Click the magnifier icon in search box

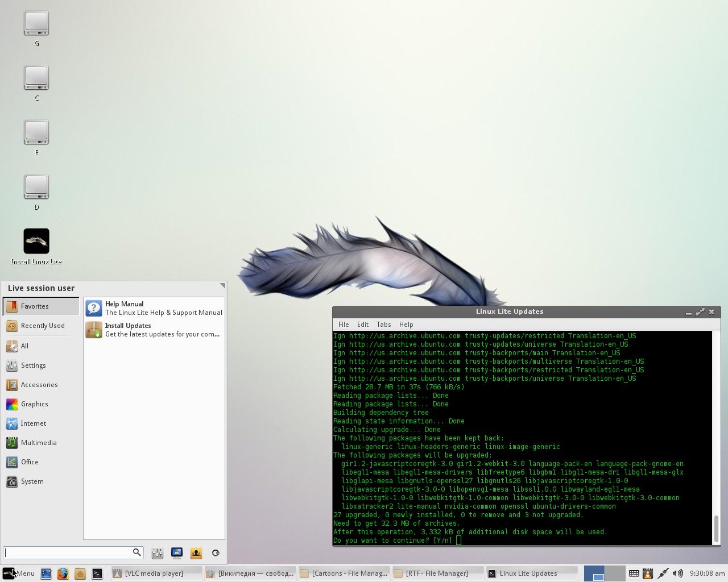tap(136, 552)
